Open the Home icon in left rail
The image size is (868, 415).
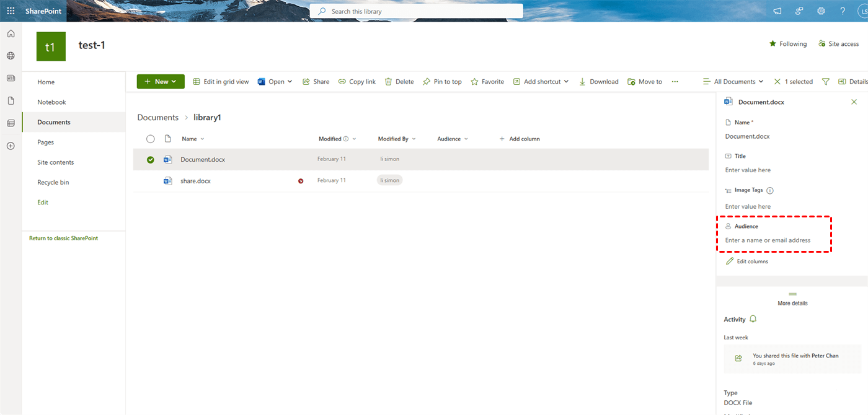pyautogui.click(x=11, y=33)
